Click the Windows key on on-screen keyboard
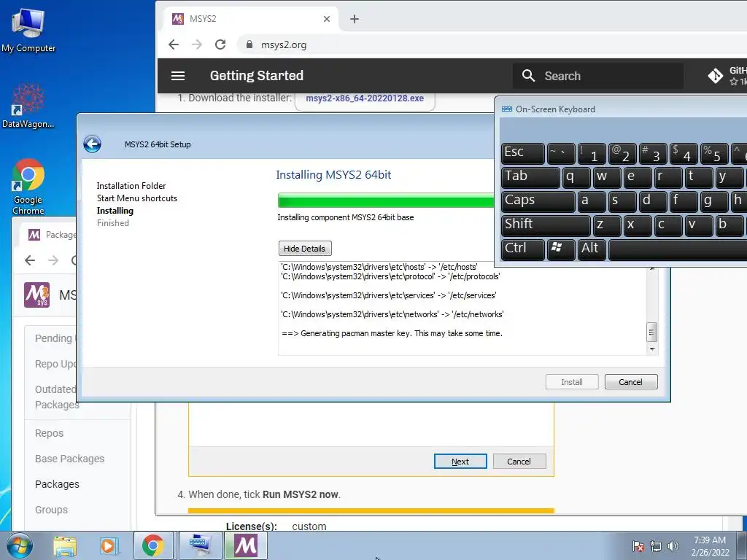Viewport: 747px width, 560px height. tap(561, 249)
